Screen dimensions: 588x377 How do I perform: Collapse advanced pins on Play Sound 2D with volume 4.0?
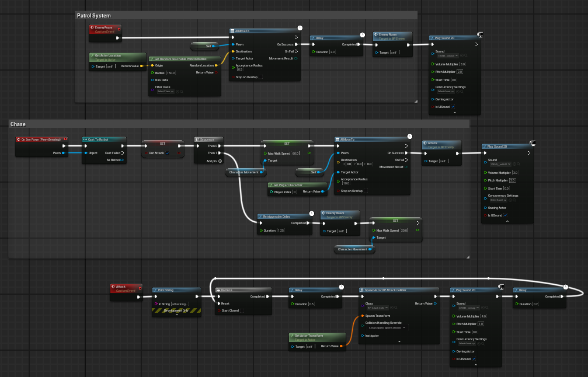(x=476, y=365)
